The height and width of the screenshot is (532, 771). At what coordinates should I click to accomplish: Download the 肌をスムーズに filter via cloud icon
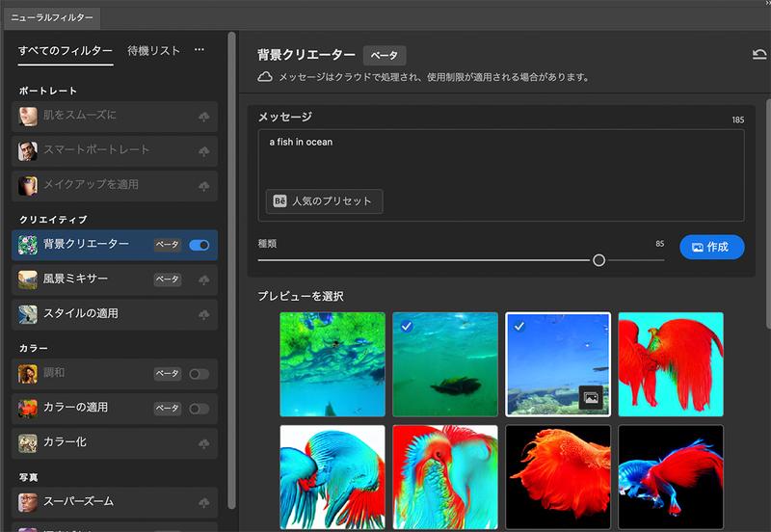tap(204, 117)
